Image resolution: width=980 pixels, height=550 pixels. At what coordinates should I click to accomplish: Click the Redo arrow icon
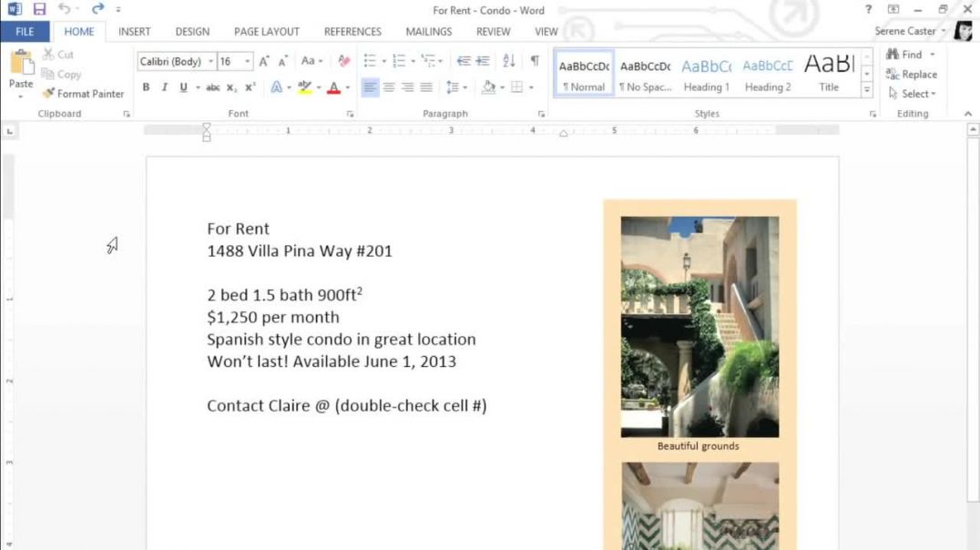pos(97,9)
